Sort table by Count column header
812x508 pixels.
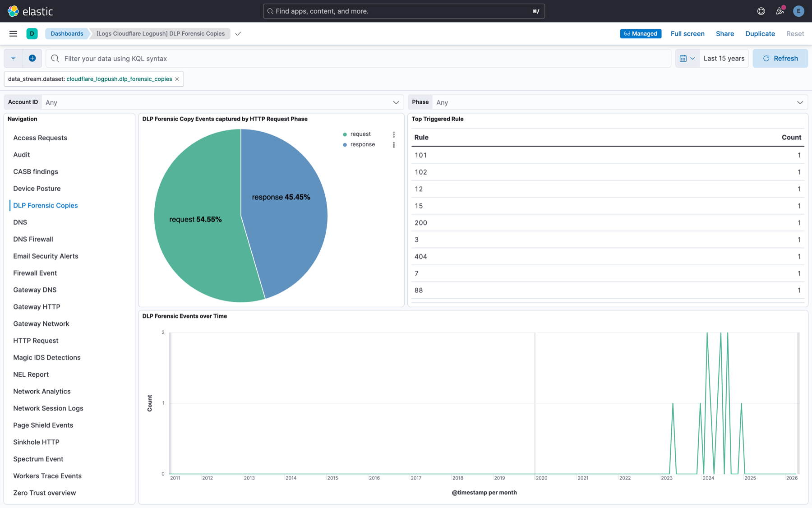791,138
